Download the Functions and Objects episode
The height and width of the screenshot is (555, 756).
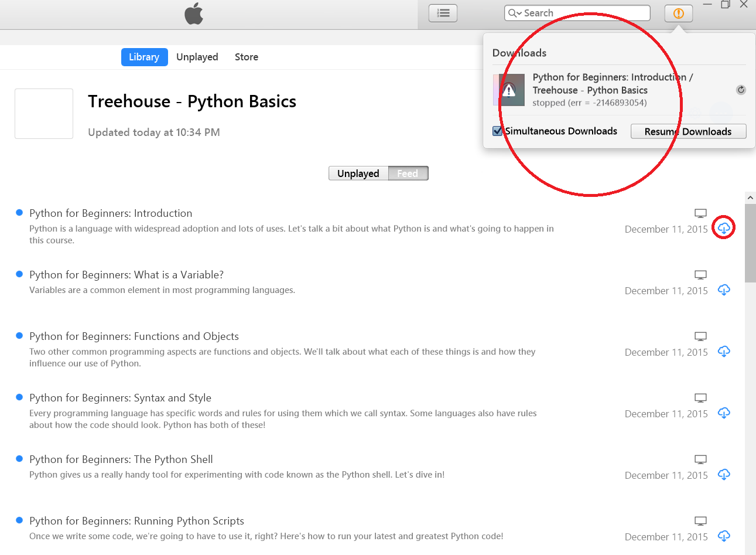click(724, 351)
